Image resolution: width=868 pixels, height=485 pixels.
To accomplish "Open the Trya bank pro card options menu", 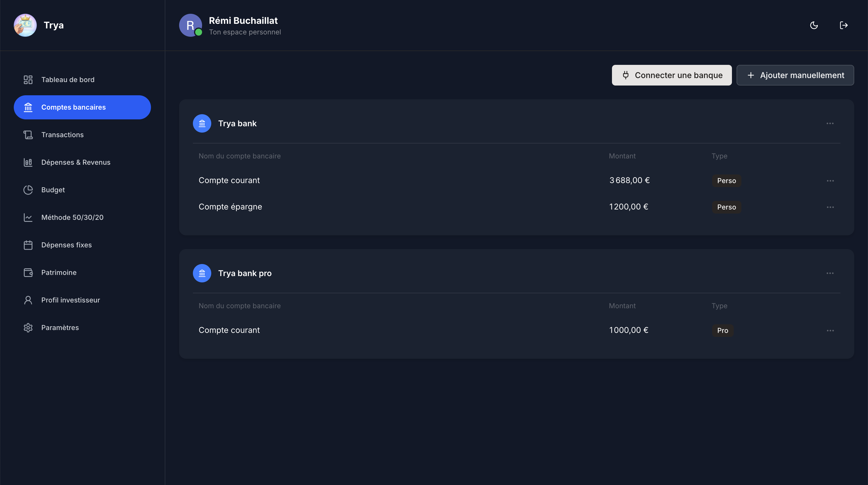I will tap(830, 273).
